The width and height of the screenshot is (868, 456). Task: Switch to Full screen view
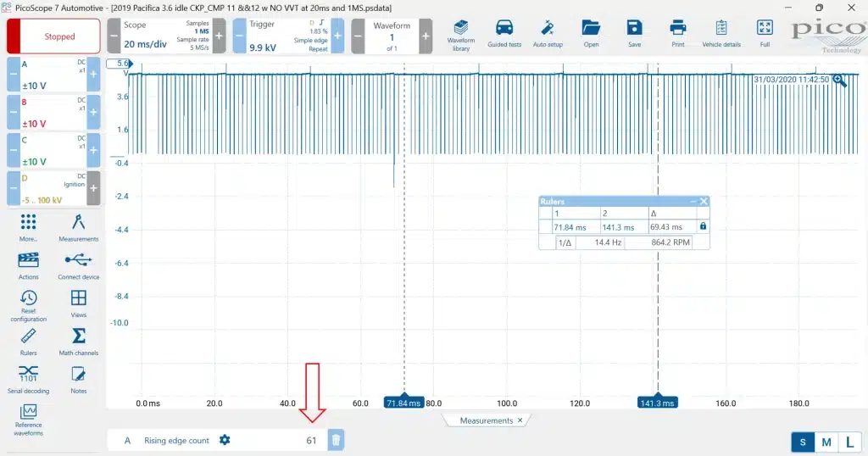click(x=765, y=34)
